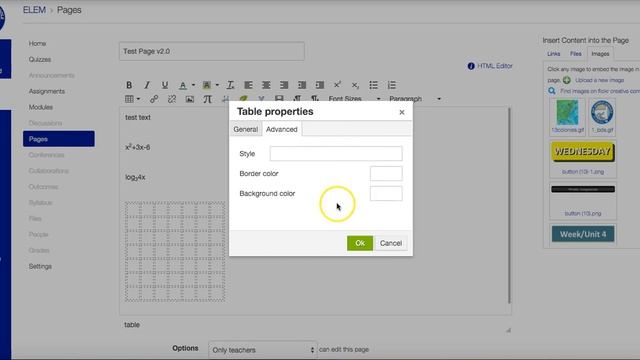Click the inserted table in the editor
The image size is (640, 360).
pos(175,251)
